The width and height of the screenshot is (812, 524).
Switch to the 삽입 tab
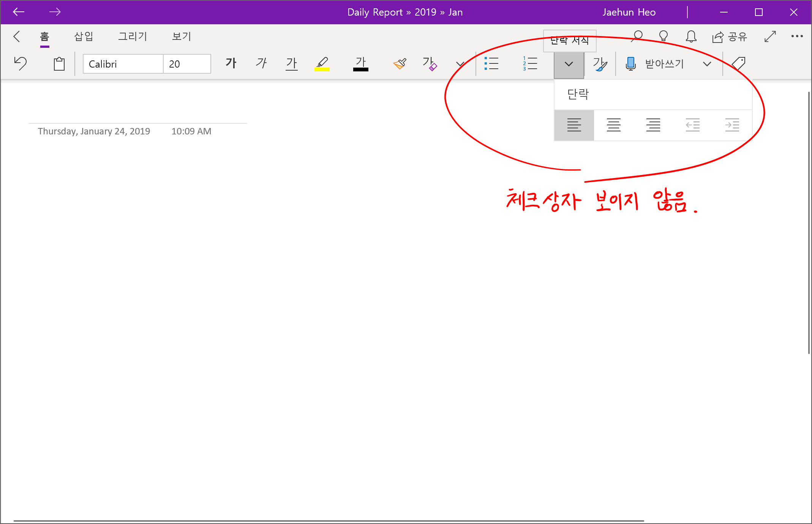pos(84,36)
